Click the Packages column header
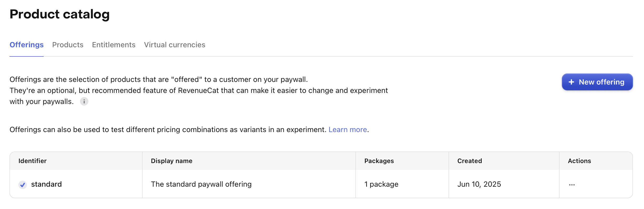 379,161
